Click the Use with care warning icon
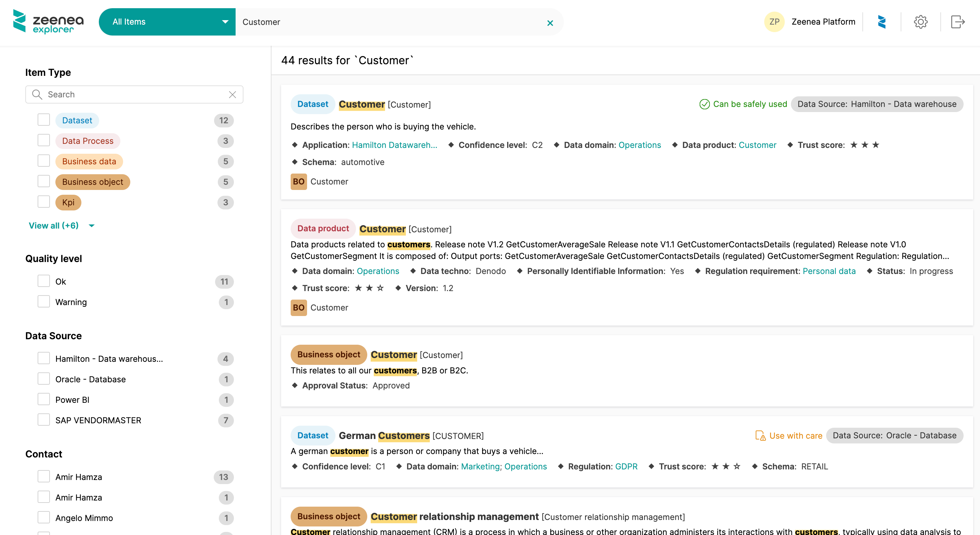The width and height of the screenshot is (980, 535). point(760,436)
